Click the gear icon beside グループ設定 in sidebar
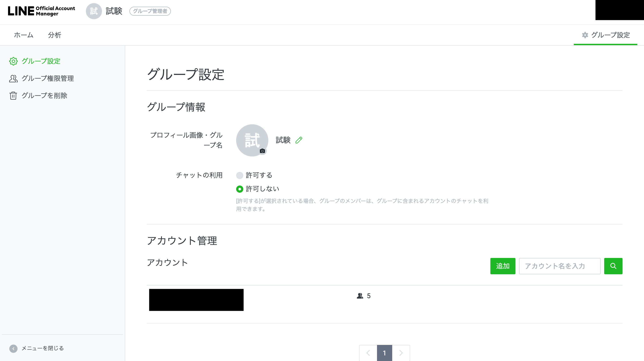The width and height of the screenshot is (644, 361). point(13,61)
